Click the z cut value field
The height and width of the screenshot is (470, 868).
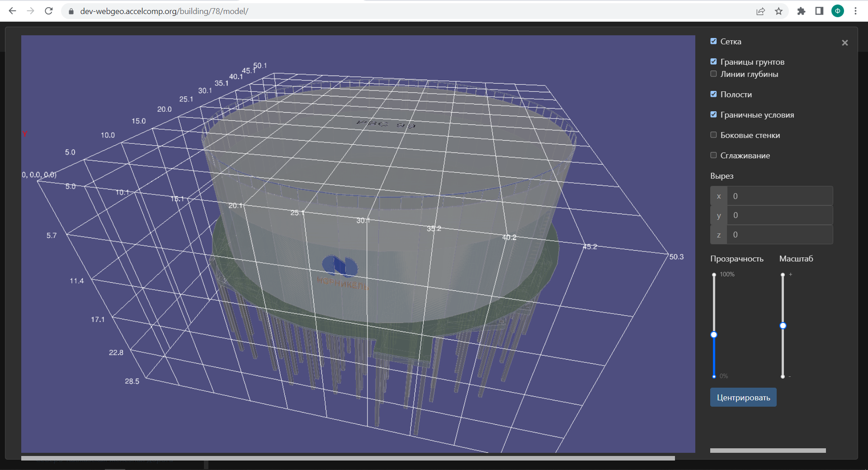coord(780,235)
